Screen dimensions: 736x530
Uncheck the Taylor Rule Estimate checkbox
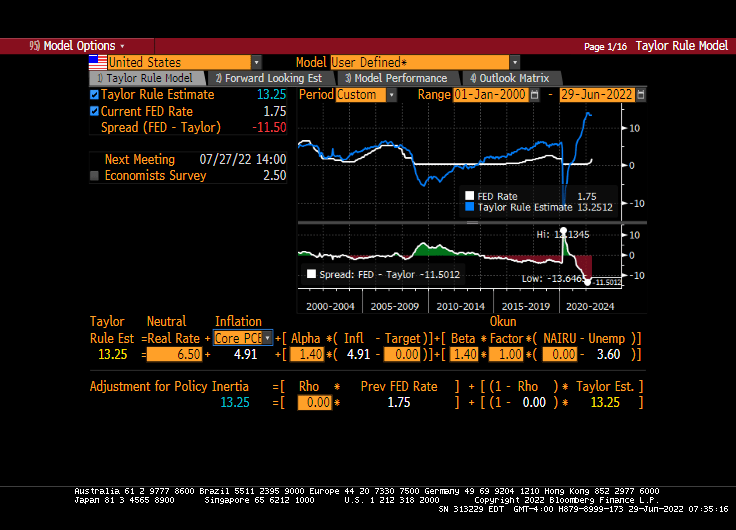tap(94, 95)
